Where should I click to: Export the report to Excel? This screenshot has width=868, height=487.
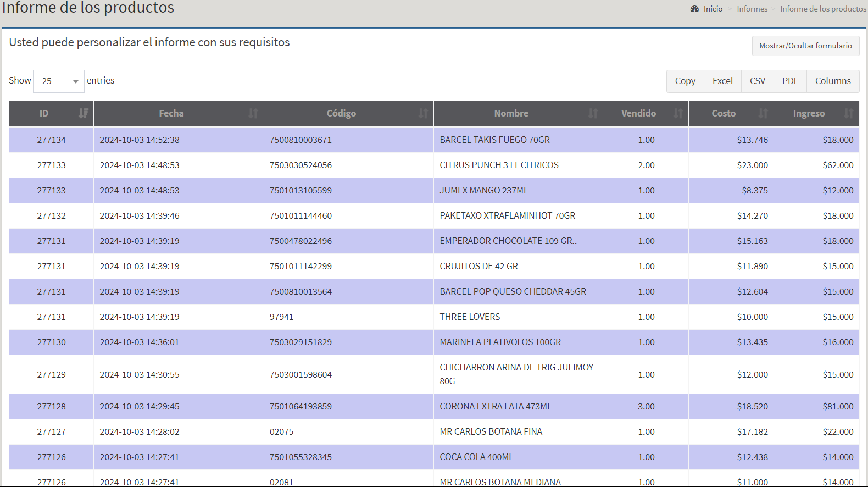722,81
